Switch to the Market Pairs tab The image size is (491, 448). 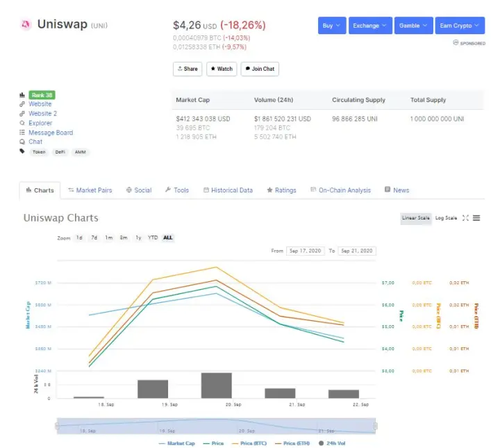pos(90,190)
